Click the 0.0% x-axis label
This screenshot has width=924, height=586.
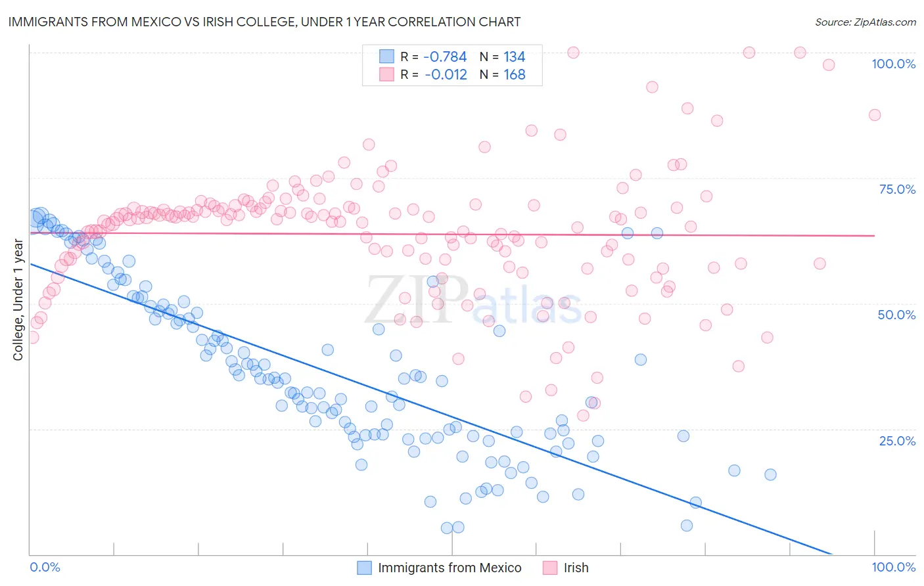pyautogui.click(x=45, y=567)
